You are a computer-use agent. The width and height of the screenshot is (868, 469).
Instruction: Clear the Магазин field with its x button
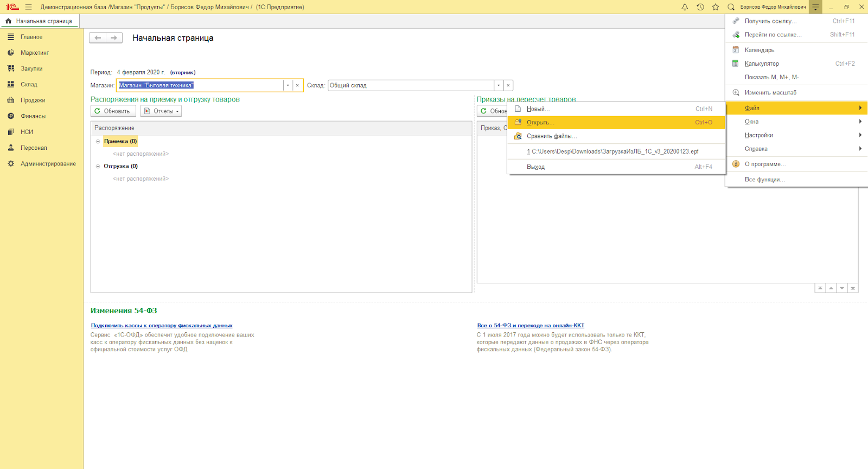tap(297, 85)
